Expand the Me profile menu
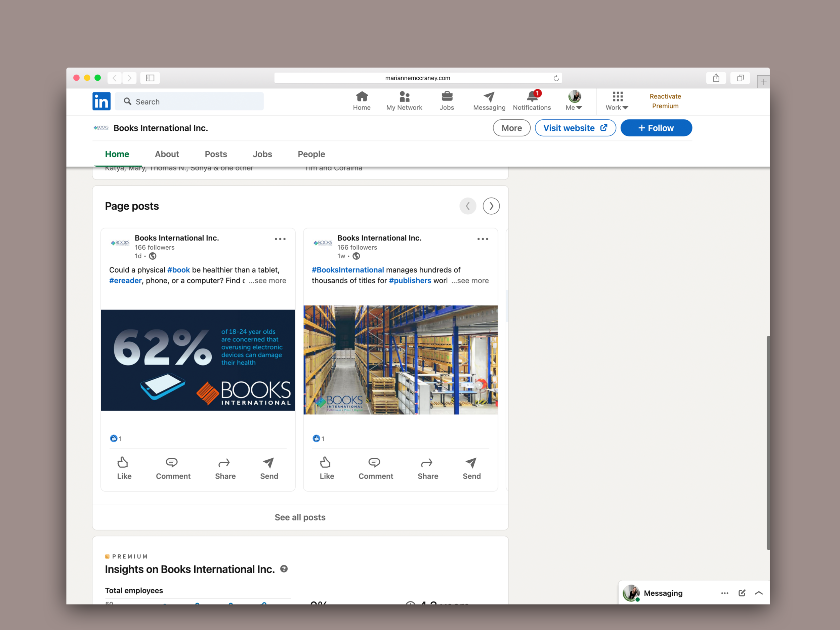This screenshot has width=840, height=630. (574, 101)
